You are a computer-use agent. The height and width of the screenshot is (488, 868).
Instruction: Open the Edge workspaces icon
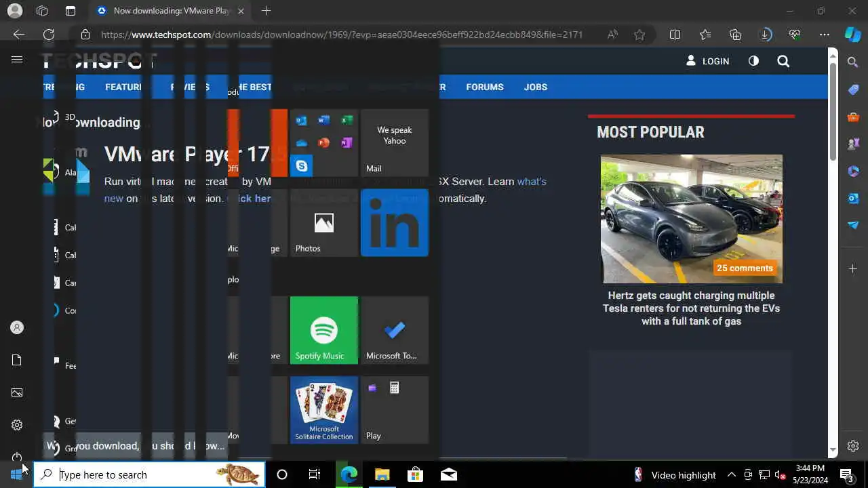42,11
